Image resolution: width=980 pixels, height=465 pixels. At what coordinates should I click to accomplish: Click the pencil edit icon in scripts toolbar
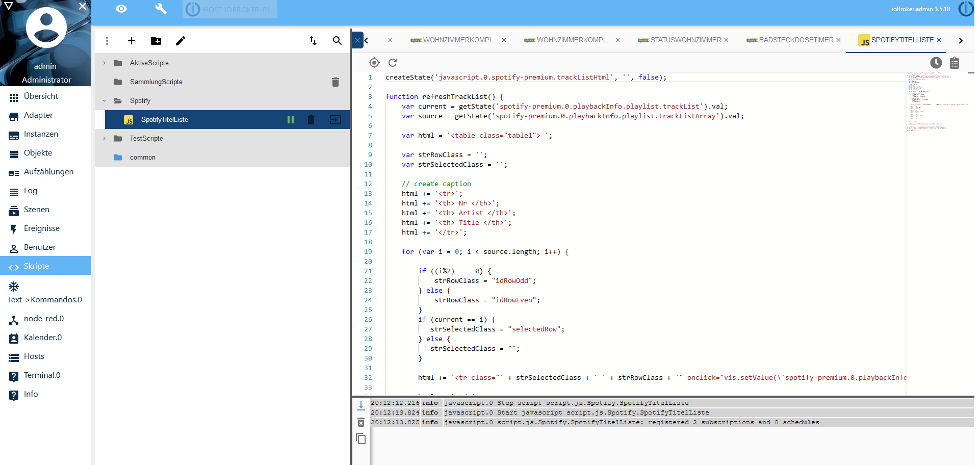coord(180,41)
